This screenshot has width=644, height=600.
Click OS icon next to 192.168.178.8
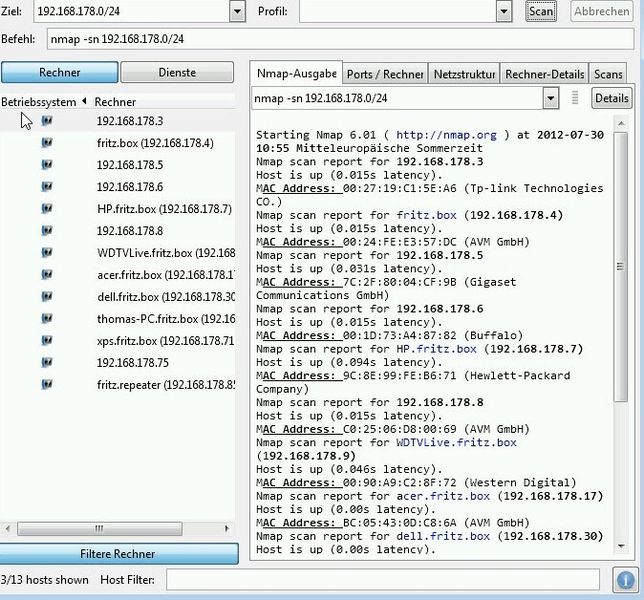pos(47,230)
